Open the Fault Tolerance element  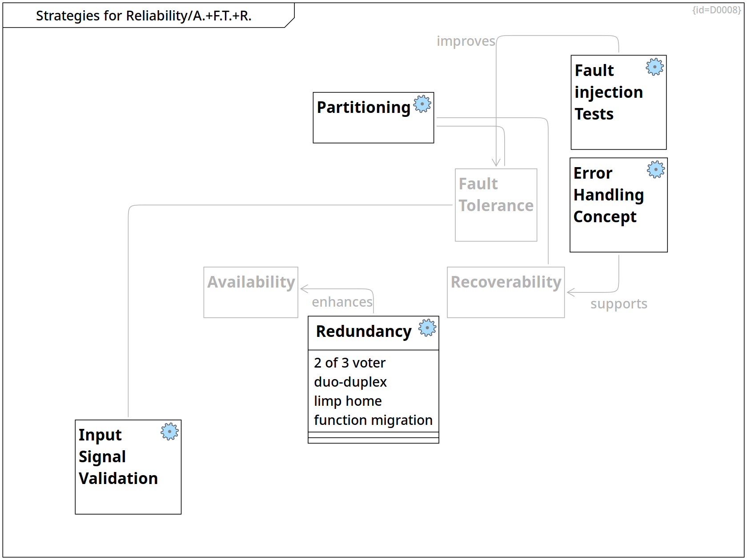pos(496,204)
